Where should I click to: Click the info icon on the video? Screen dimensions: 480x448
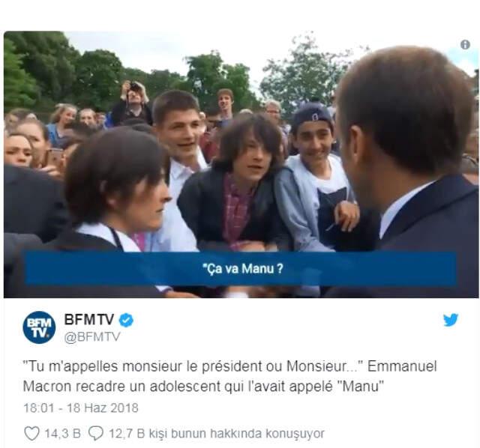(x=465, y=45)
